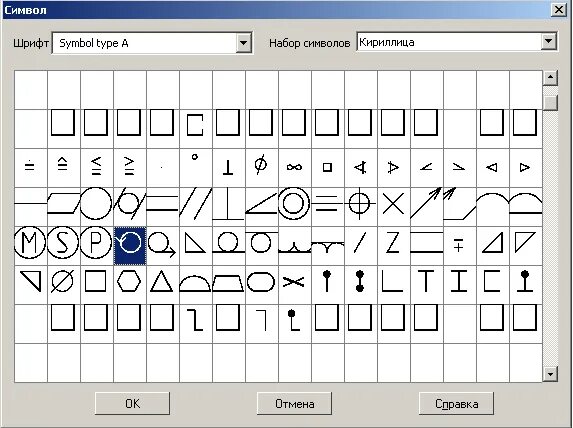Image resolution: width=573 pixels, height=428 pixels.
Task: Select the T-shaped profile symbol
Action: 426,281
